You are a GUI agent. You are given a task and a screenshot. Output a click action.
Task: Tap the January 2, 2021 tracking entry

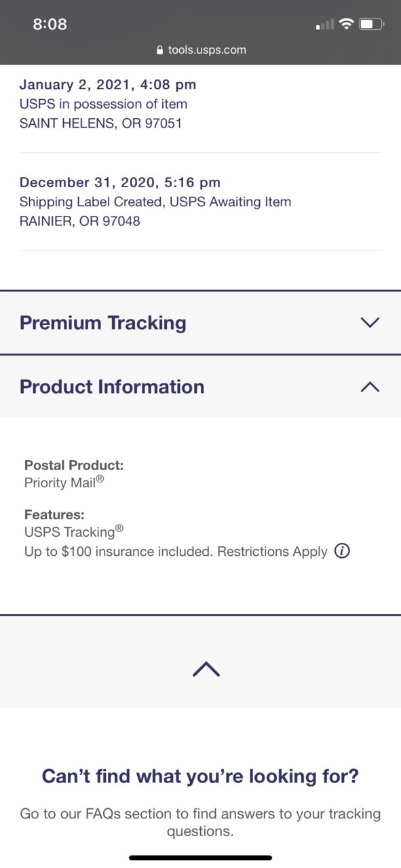200,105
